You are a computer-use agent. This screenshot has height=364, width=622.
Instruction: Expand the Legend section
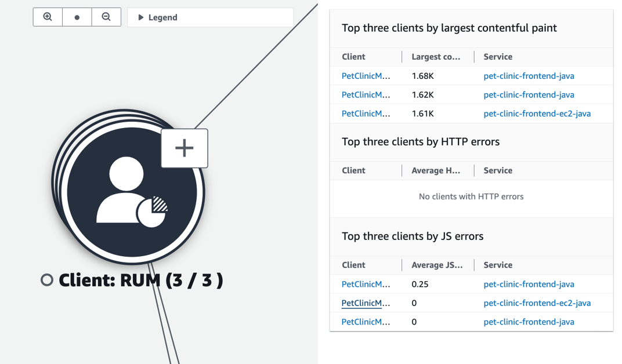pyautogui.click(x=157, y=17)
